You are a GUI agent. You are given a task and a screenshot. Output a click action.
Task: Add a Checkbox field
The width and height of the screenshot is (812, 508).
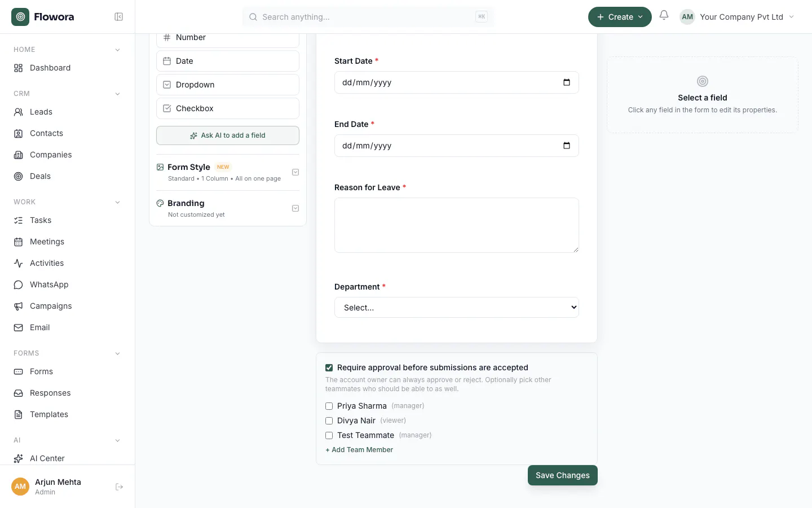pos(228,108)
